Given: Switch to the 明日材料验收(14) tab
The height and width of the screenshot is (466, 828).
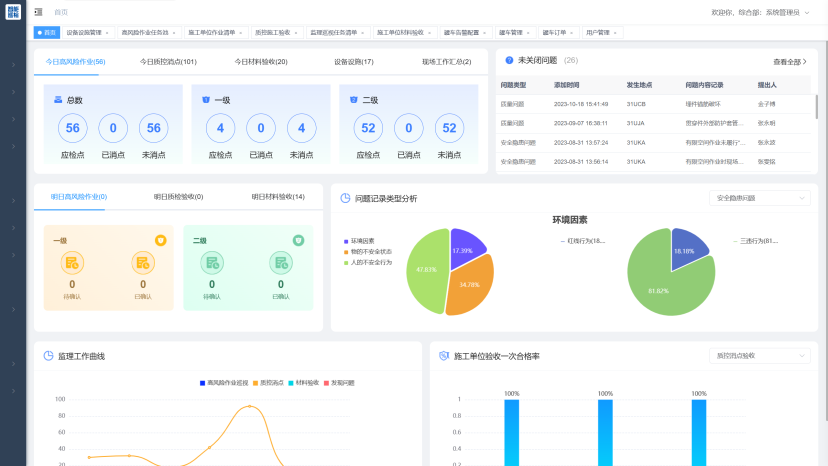Looking at the screenshot, I should [277, 197].
